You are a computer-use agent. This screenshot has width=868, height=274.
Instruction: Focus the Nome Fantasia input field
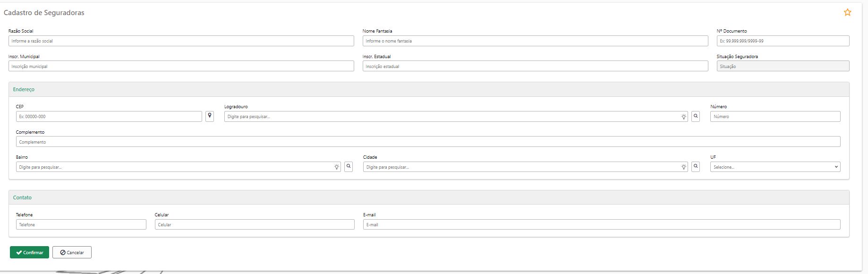click(x=535, y=41)
